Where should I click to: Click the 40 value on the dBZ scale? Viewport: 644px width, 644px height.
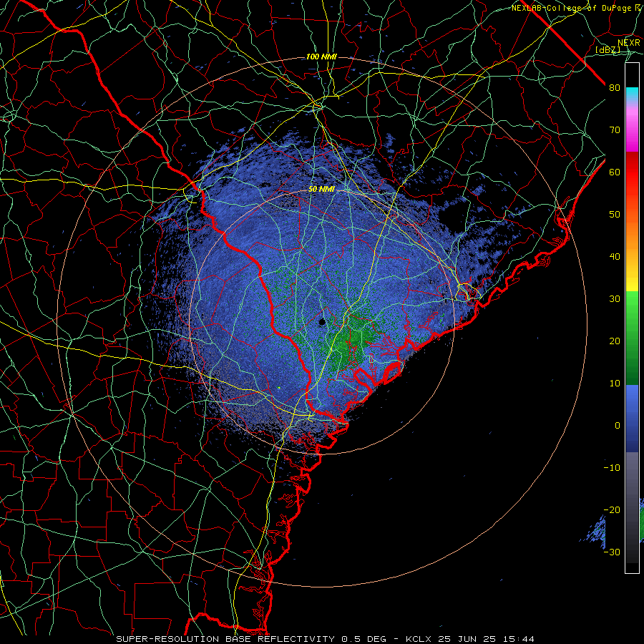pyautogui.click(x=615, y=256)
